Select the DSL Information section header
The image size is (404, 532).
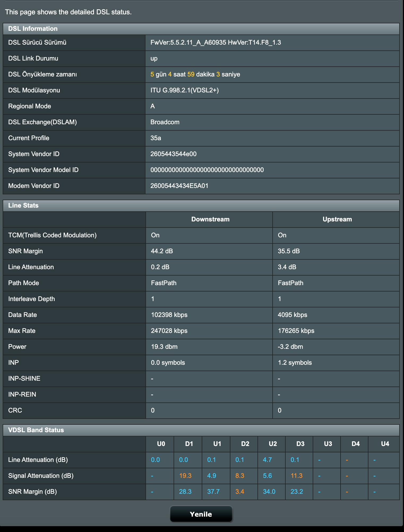[201, 29]
